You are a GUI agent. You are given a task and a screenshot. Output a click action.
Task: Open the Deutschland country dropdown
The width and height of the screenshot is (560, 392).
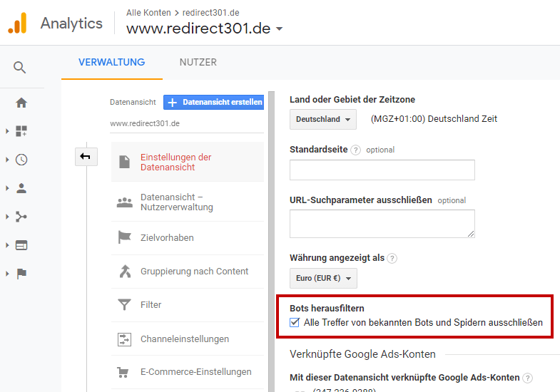[323, 119]
